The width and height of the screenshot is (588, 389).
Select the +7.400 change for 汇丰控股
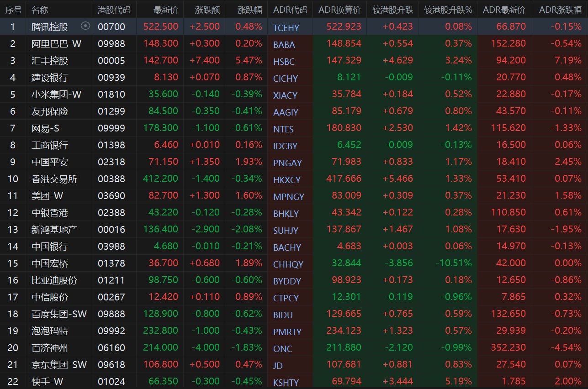pyautogui.click(x=205, y=61)
